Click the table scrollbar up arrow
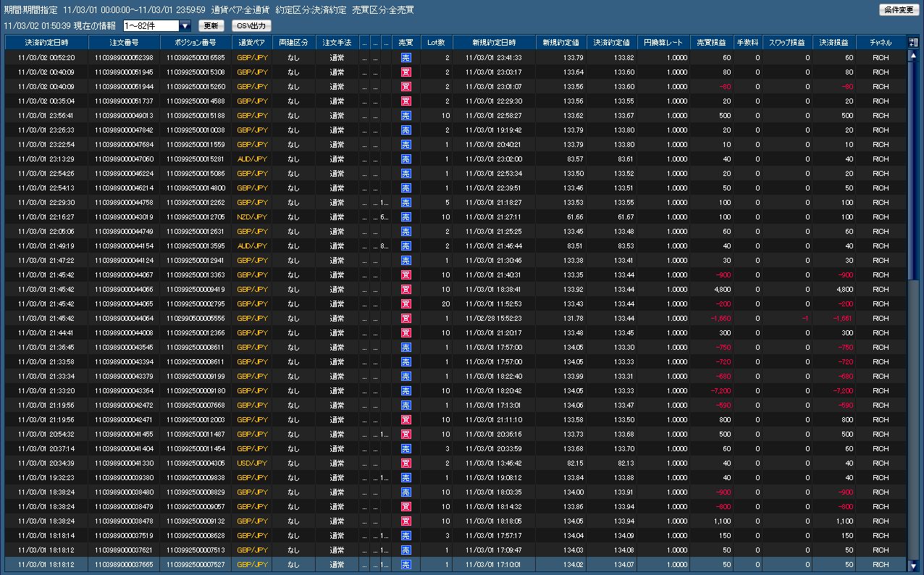The width and height of the screenshot is (924, 575). pos(913,56)
